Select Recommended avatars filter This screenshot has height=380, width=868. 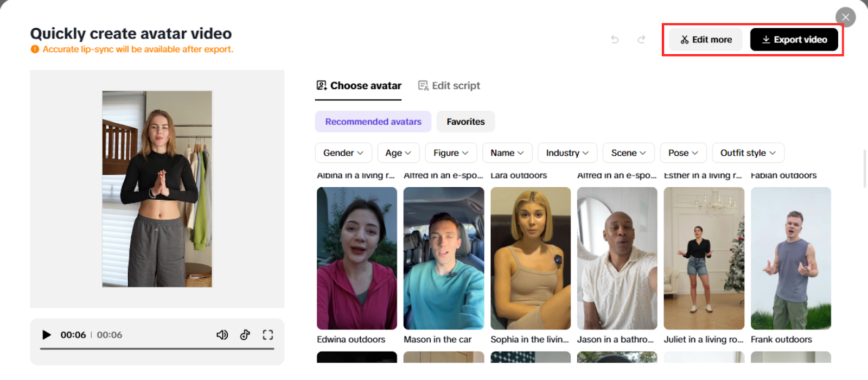[373, 122]
